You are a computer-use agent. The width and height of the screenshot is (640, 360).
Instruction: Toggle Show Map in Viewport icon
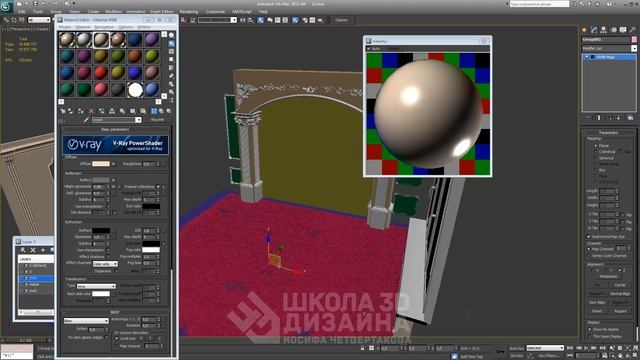click(x=143, y=111)
